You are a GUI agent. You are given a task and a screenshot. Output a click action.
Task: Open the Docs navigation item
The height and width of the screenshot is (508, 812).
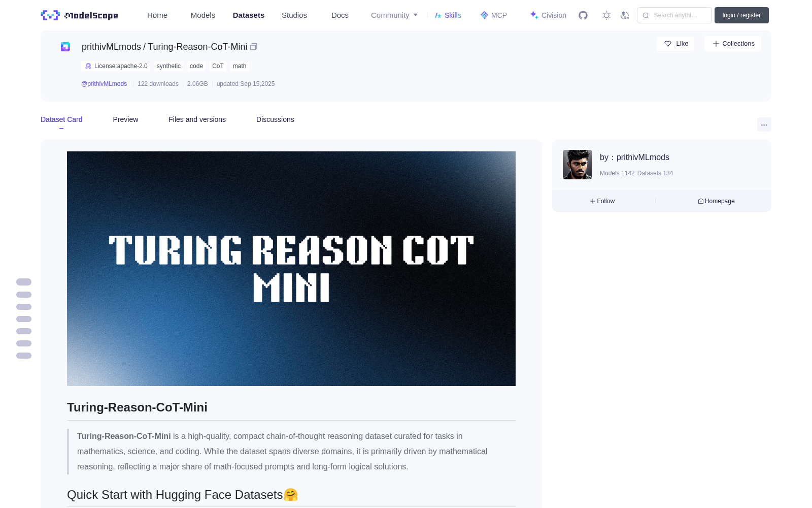tap(340, 15)
